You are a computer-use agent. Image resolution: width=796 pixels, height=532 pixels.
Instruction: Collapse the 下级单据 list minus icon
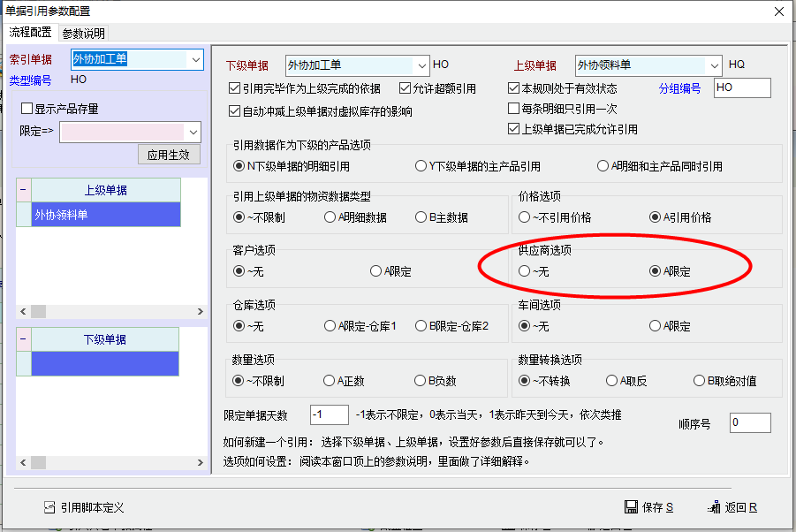point(24,339)
